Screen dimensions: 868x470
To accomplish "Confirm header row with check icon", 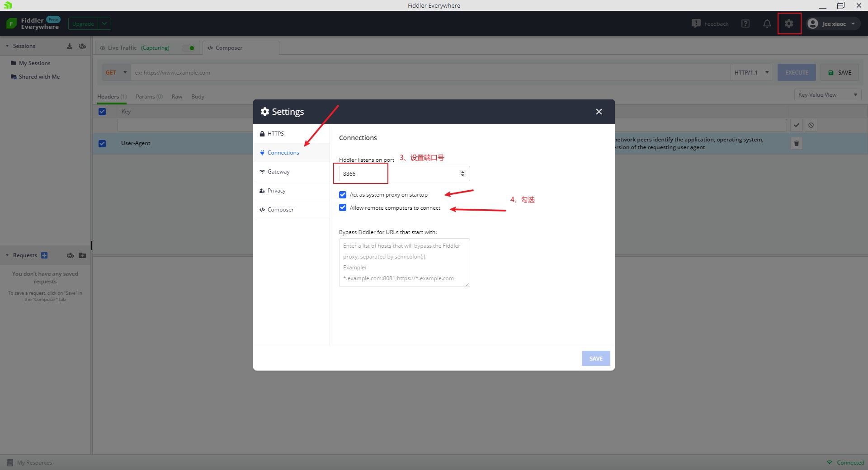I will pyautogui.click(x=797, y=125).
